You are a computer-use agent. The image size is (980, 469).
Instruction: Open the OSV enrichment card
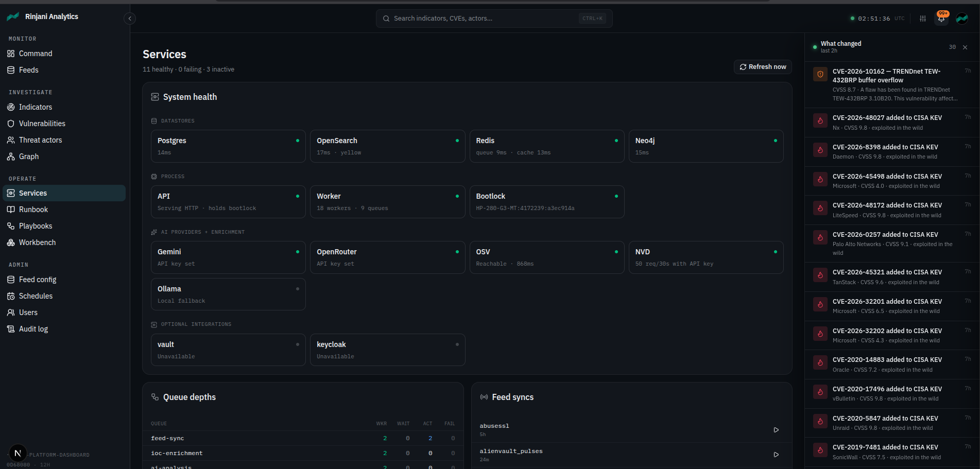click(x=547, y=257)
